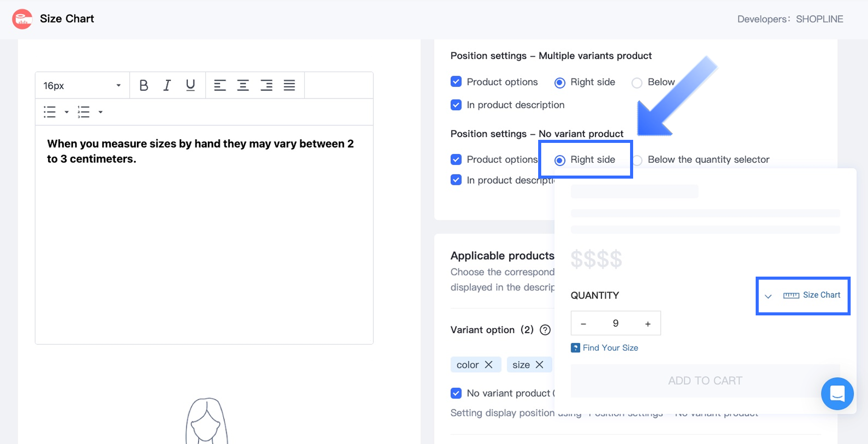
Task: Underline the selected text
Action: [x=190, y=85]
